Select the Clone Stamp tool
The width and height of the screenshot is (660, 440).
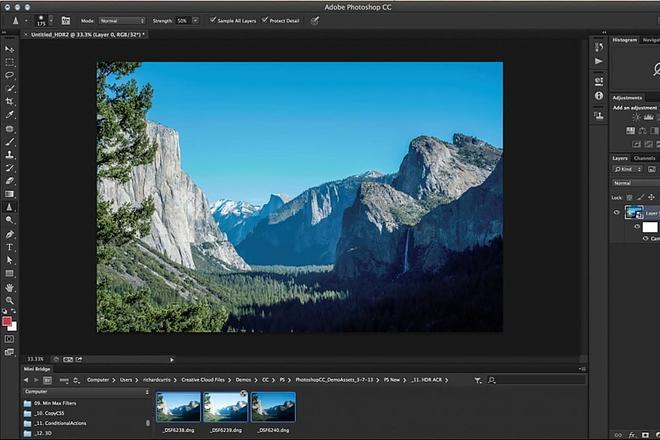[9, 155]
